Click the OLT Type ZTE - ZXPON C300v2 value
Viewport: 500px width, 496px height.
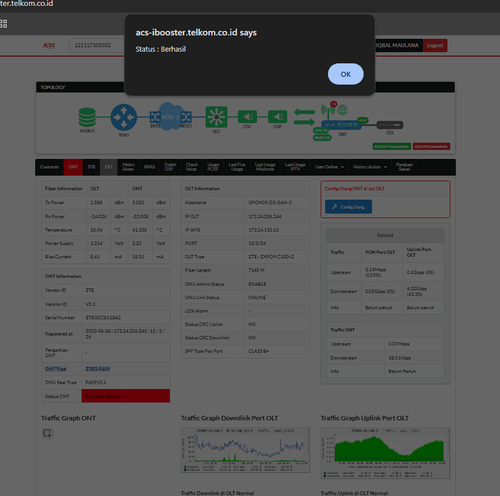pos(271,257)
